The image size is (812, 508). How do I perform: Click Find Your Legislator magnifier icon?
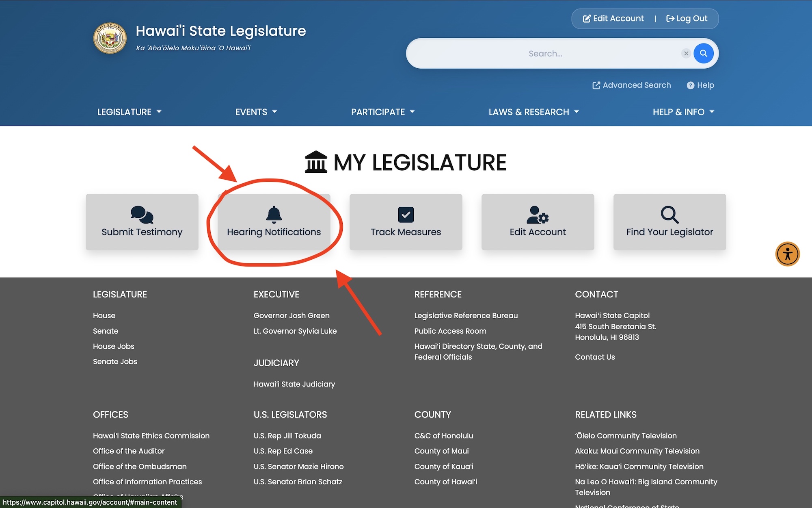[x=669, y=215]
